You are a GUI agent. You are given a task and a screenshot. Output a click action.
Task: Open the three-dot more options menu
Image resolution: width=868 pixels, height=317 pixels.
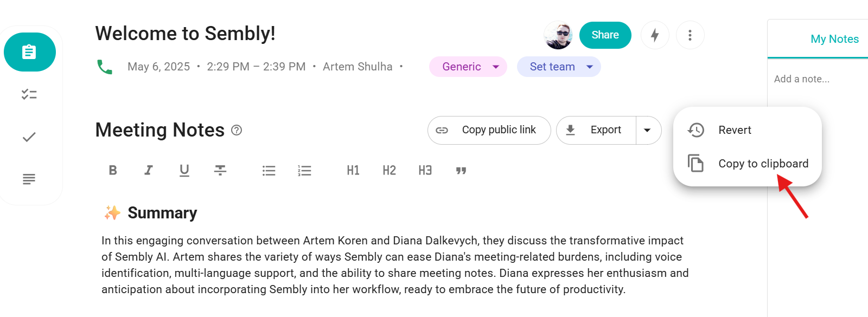point(690,35)
